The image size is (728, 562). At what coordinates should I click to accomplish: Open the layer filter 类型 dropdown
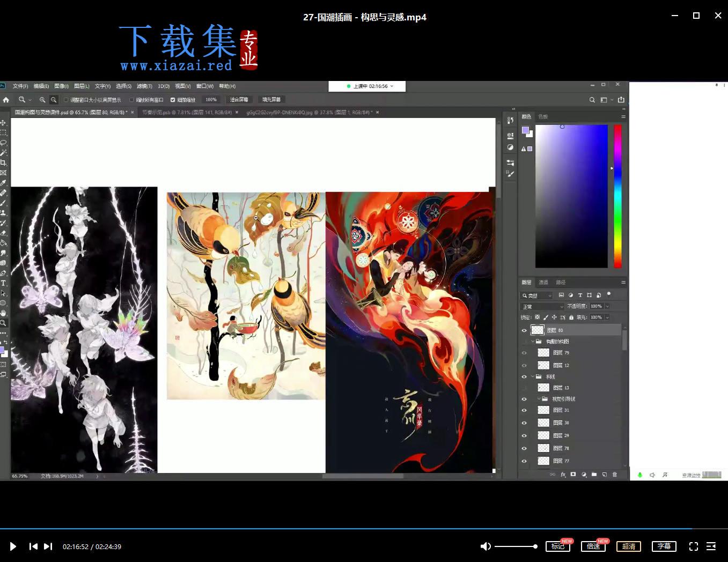pyautogui.click(x=536, y=295)
